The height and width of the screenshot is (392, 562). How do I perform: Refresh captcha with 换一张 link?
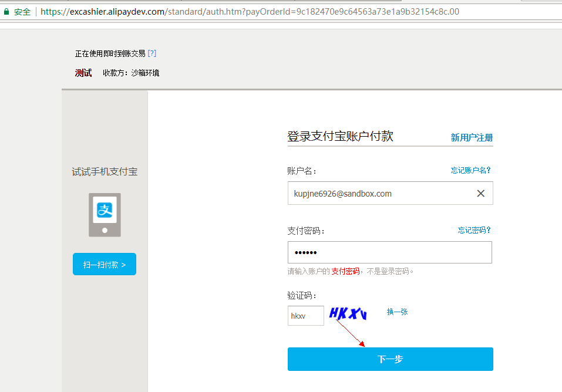point(397,312)
